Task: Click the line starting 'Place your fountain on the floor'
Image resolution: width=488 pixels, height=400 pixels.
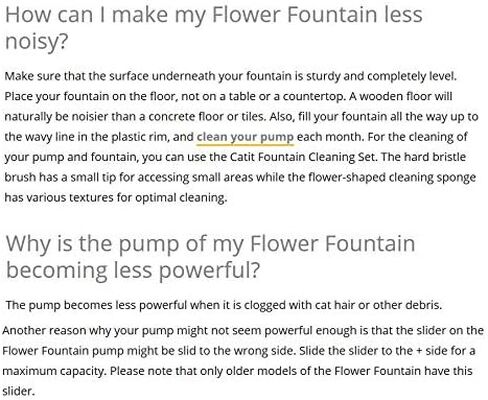Action: tap(228, 97)
